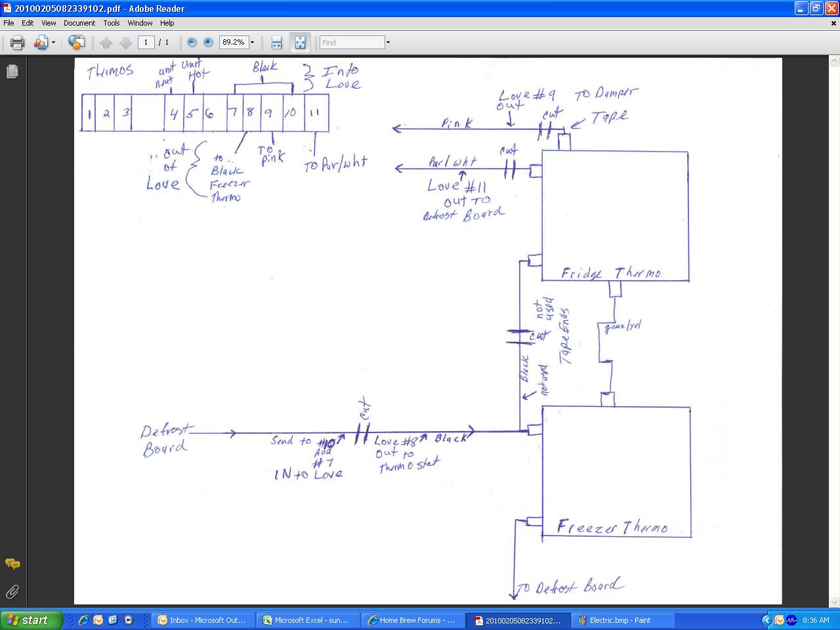This screenshot has height=630, width=840.
Task: Click the Zoom In plus icon
Action: coord(208,42)
